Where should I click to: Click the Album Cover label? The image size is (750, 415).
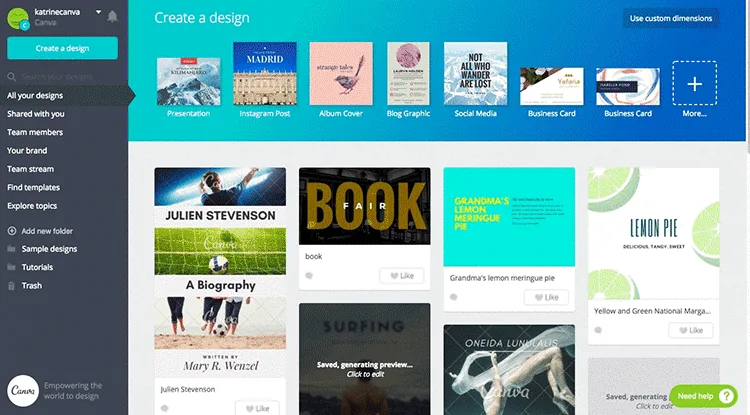pos(341,114)
